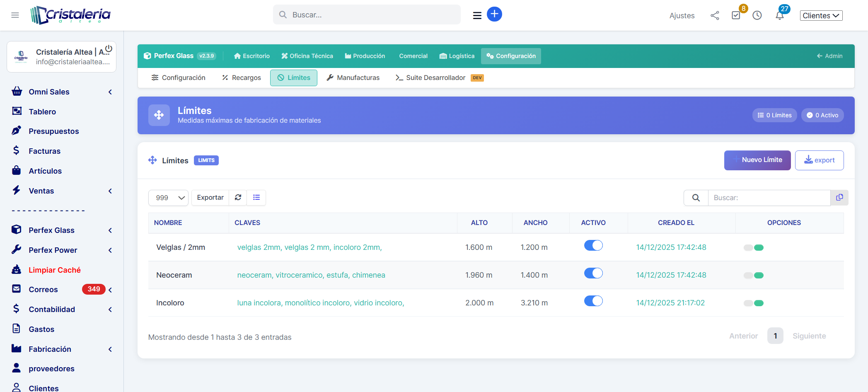Open the tasks checklist icon with badge 8
Viewport: 868px width, 392px height.
736,15
